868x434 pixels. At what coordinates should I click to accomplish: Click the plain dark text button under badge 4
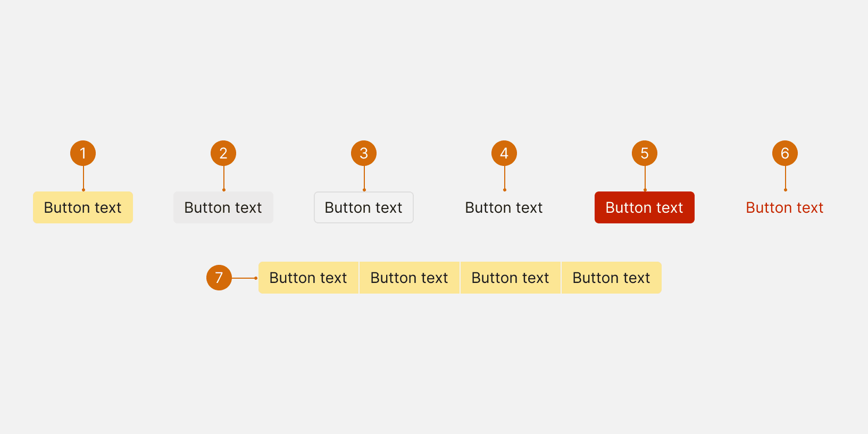[504, 207]
